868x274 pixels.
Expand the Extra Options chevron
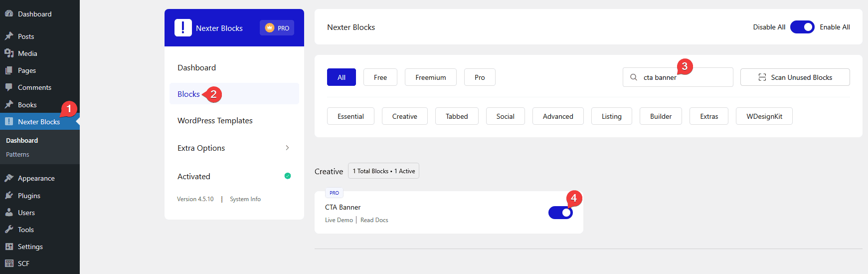coord(287,148)
